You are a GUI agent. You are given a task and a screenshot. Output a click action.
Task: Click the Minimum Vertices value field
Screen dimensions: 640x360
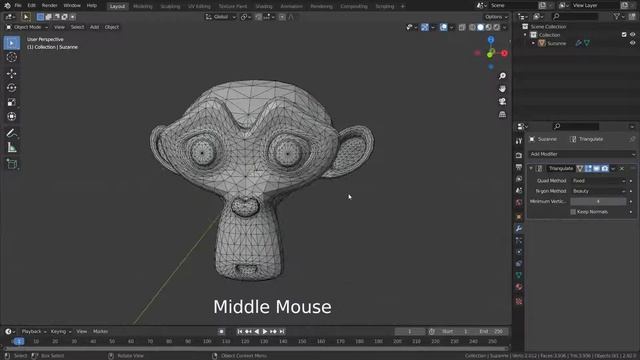pos(598,201)
